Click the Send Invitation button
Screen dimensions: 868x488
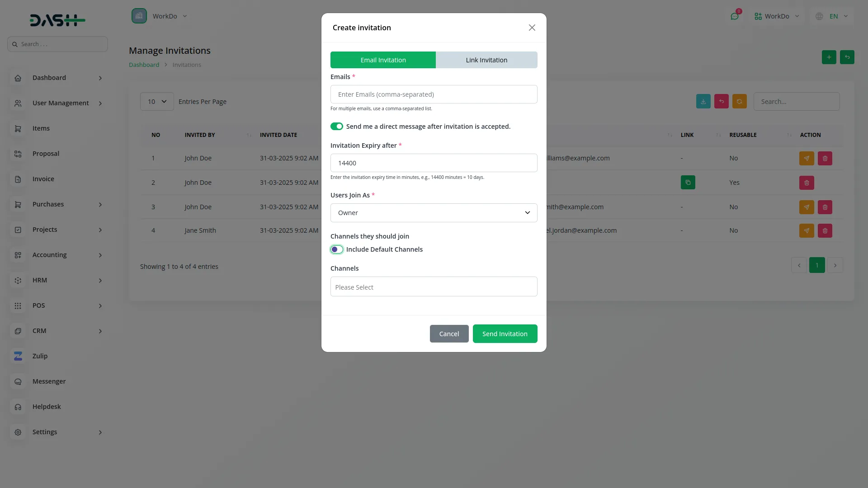coord(505,334)
